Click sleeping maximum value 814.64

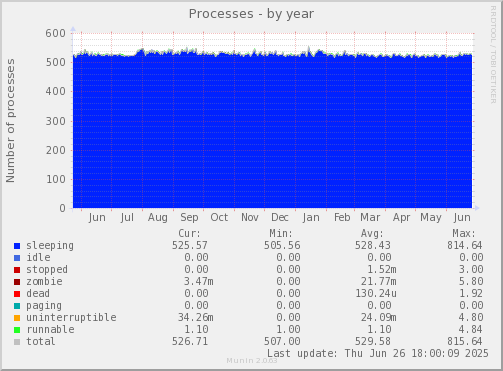pos(465,245)
